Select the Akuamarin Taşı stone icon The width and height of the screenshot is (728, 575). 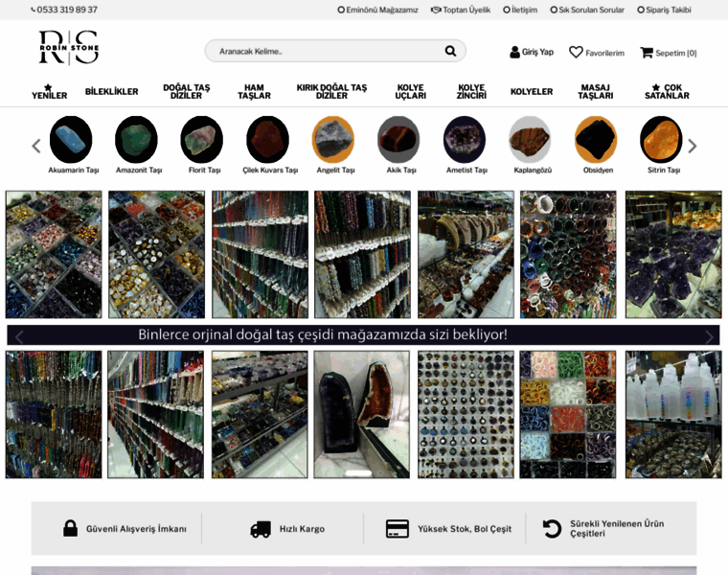pos(71,140)
